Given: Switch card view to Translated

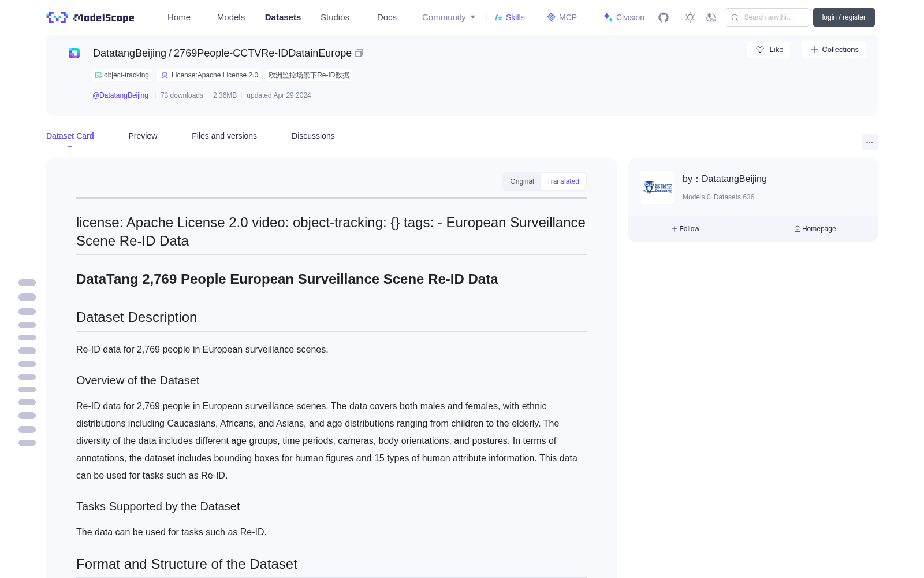Looking at the screenshot, I should [x=562, y=181].
